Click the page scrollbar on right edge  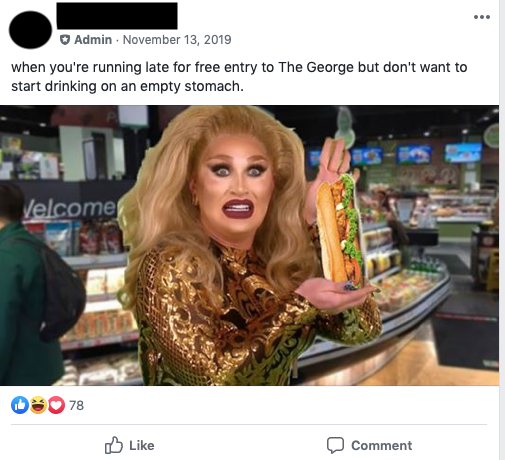[x=502, y=230]
